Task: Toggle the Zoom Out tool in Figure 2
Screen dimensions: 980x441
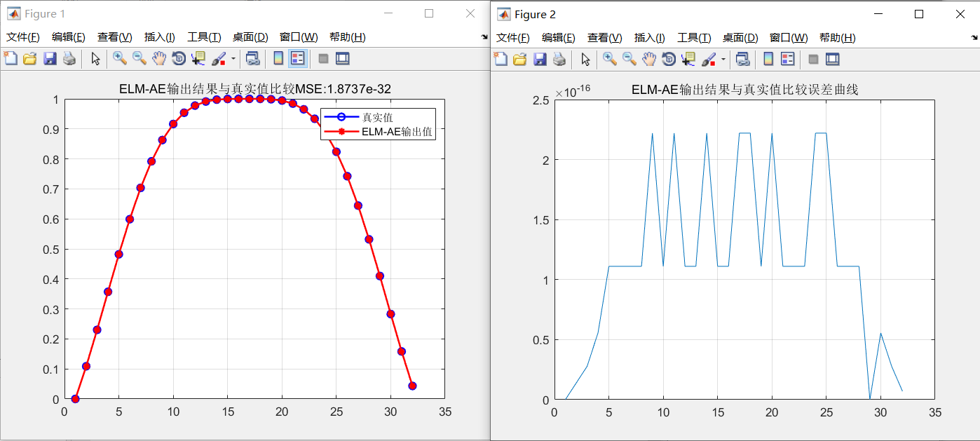Action: (627, 59)
